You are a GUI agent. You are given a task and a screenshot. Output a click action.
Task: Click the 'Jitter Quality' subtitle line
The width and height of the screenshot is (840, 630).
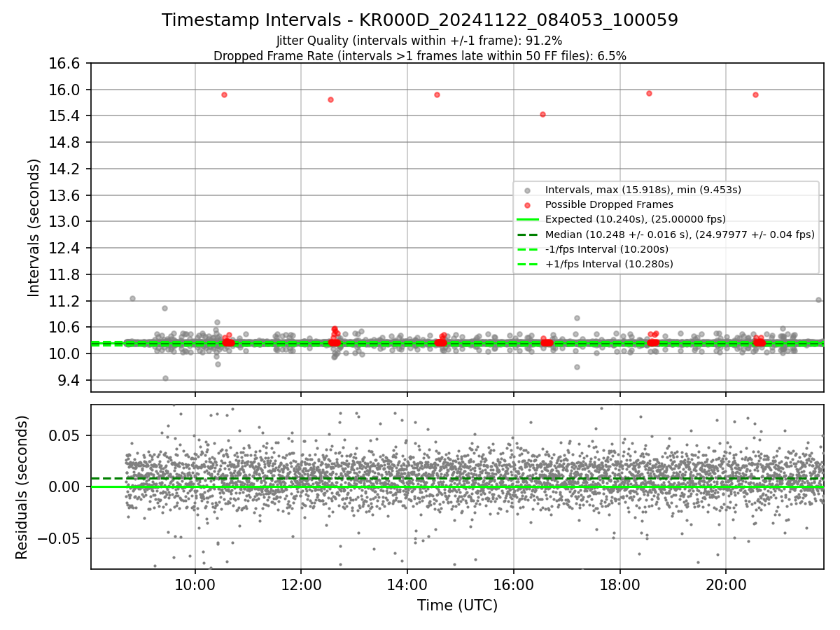point(419,41)
